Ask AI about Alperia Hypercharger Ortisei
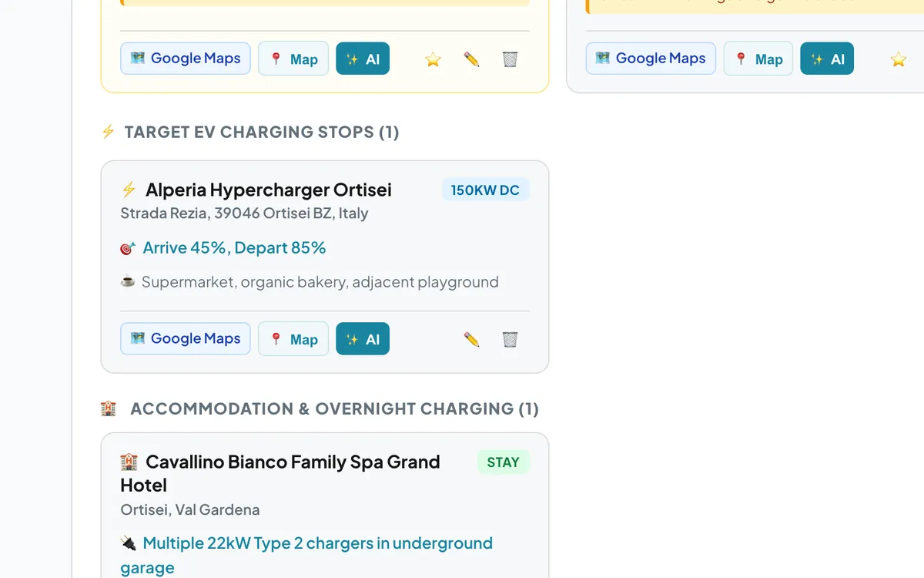The image size is (924, 578). point(363,338)
